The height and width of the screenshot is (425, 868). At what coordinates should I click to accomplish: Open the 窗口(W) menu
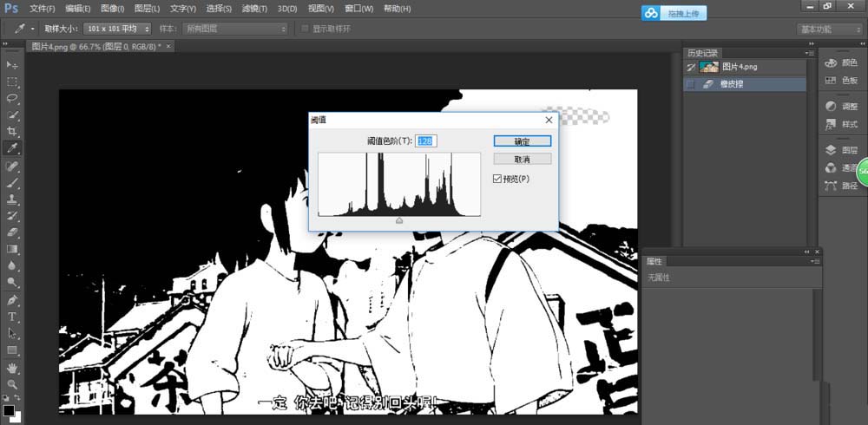coord(358,9)
